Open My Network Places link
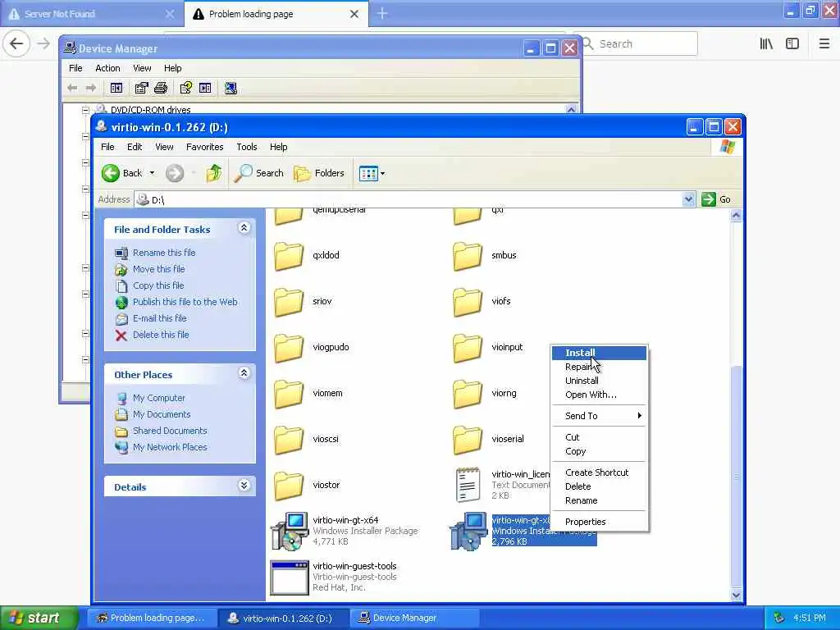Viewport: 840px width, 630px height. coord(170,447)
